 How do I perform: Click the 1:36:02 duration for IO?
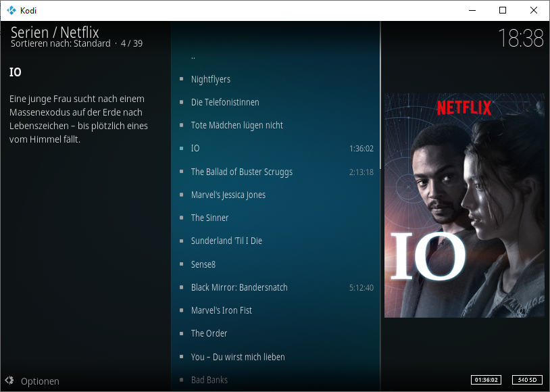point(361,149)
